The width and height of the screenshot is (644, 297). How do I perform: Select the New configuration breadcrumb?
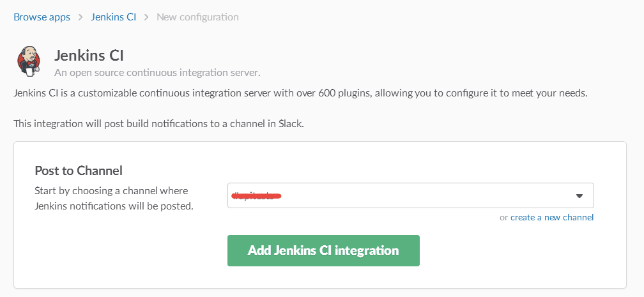[197, 17]
